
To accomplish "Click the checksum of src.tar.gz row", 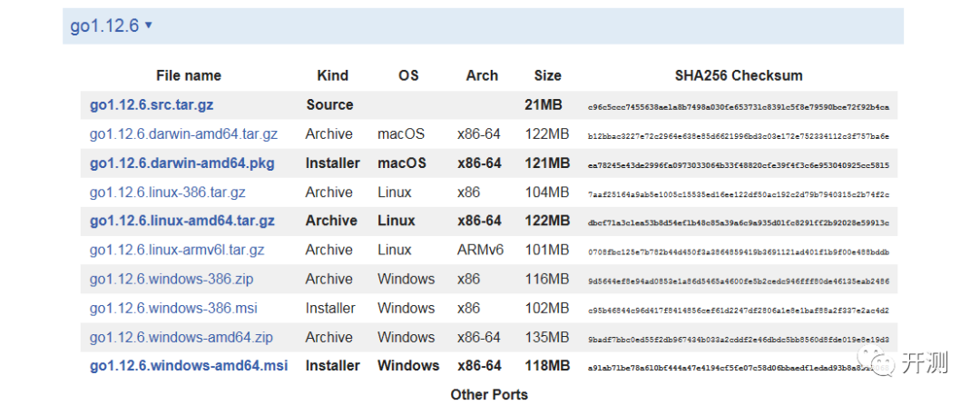I will point(738,106).
